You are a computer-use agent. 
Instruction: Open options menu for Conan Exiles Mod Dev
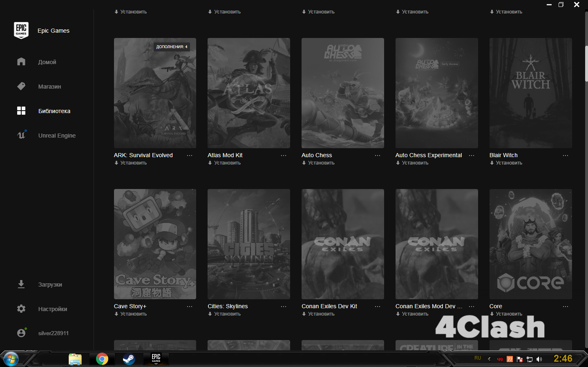[x=472, y=307]
